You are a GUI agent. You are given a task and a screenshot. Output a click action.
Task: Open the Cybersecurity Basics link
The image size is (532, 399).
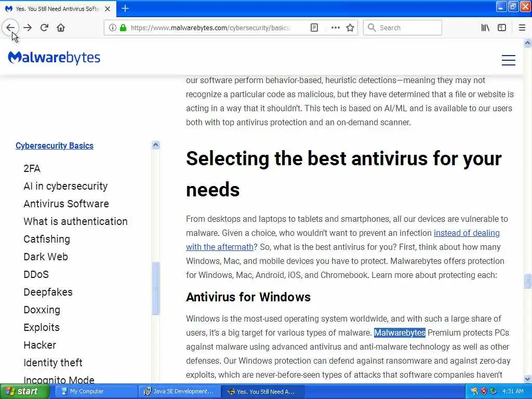coord(54,145)
